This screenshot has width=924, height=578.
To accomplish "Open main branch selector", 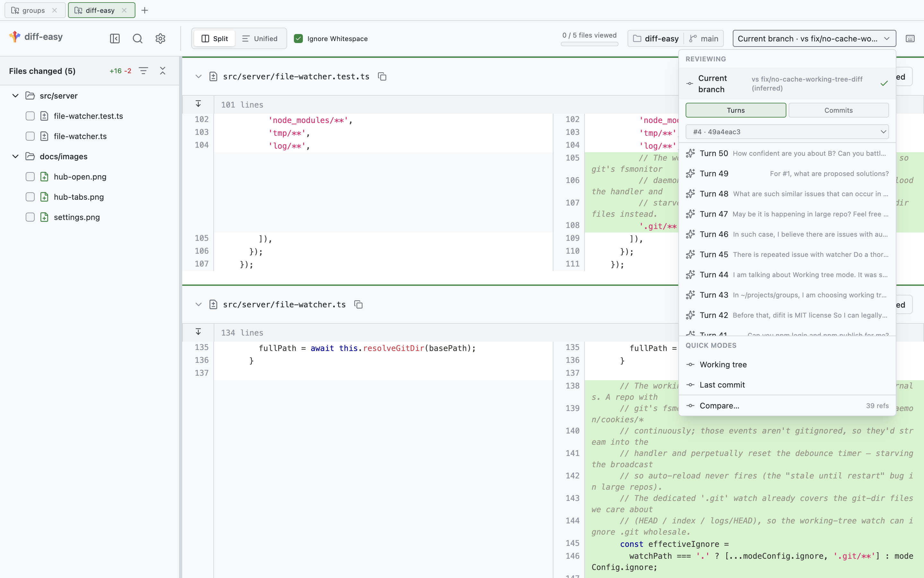I will pos(704,39).
